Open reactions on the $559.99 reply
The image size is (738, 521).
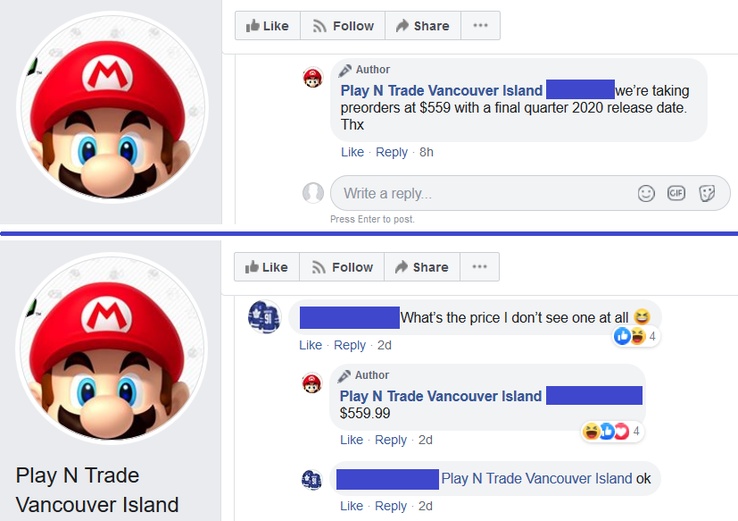(x=612, y=431)
